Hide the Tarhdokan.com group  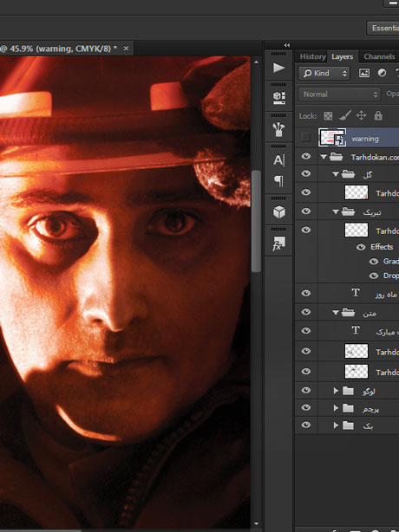point(306,156)
